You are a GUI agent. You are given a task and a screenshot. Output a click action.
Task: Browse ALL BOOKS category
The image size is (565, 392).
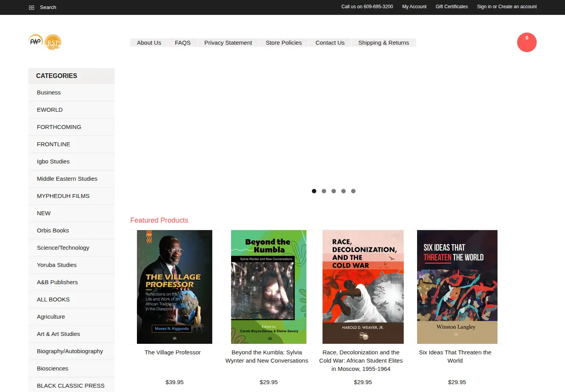[71, 299]
